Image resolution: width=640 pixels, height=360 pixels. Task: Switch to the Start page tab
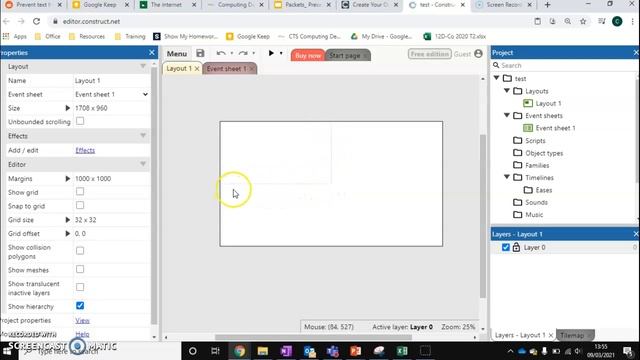point(344,56)
